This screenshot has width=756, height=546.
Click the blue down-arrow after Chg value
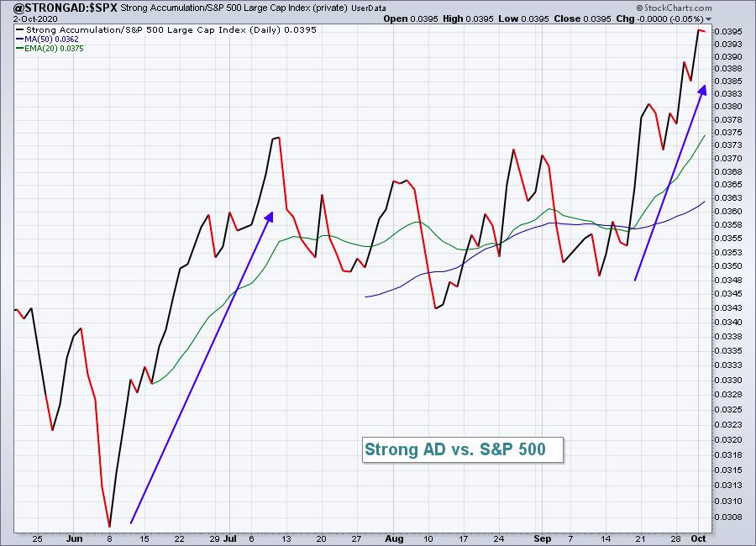tap(707, 18)
